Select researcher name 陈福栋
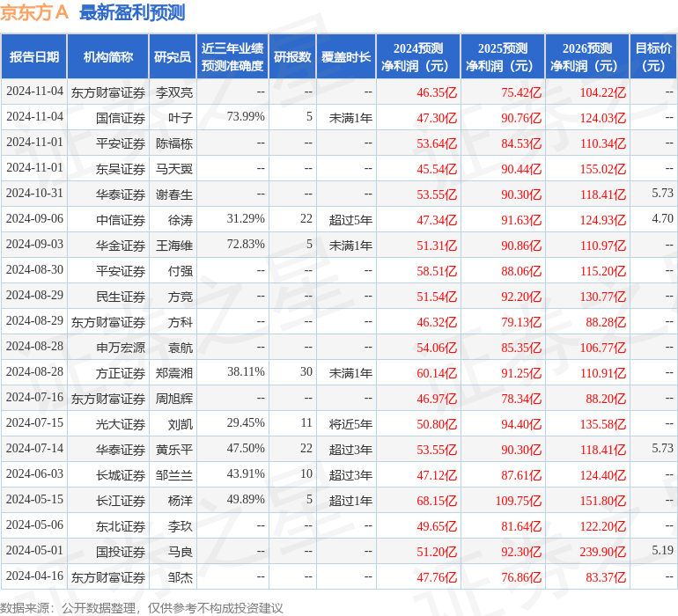This screenshot has height=616, width=678. [x=174, y=143]
